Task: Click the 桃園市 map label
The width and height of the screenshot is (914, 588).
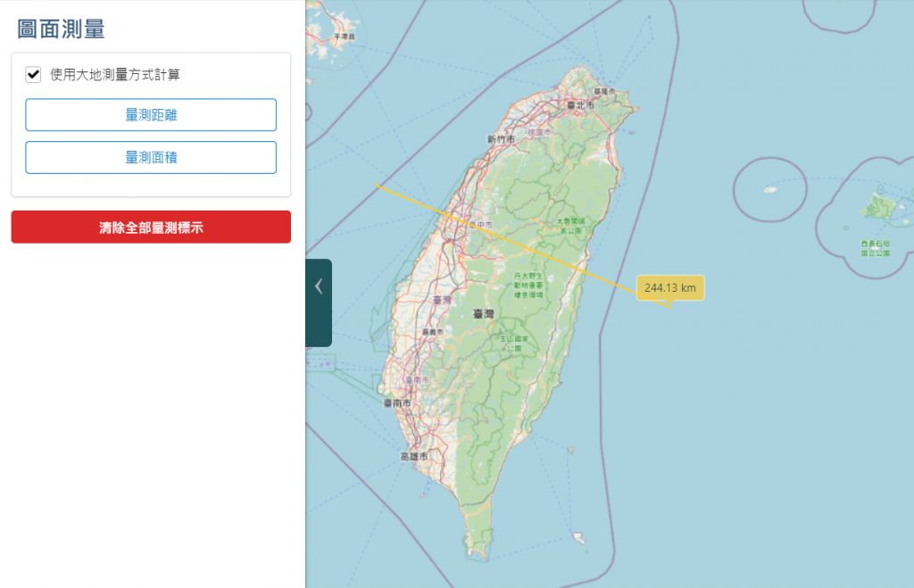Action: pyautogui.click(x=540, y=132)
